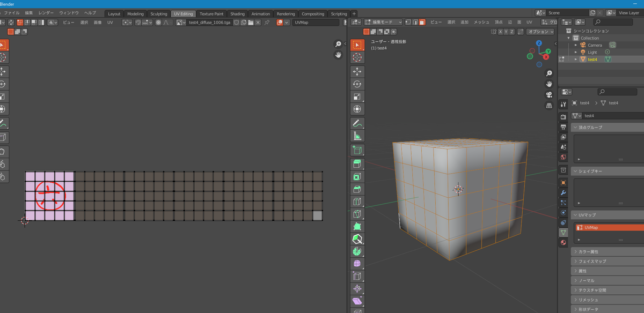
Task: Open the Render properties tab
Action: 563,117
